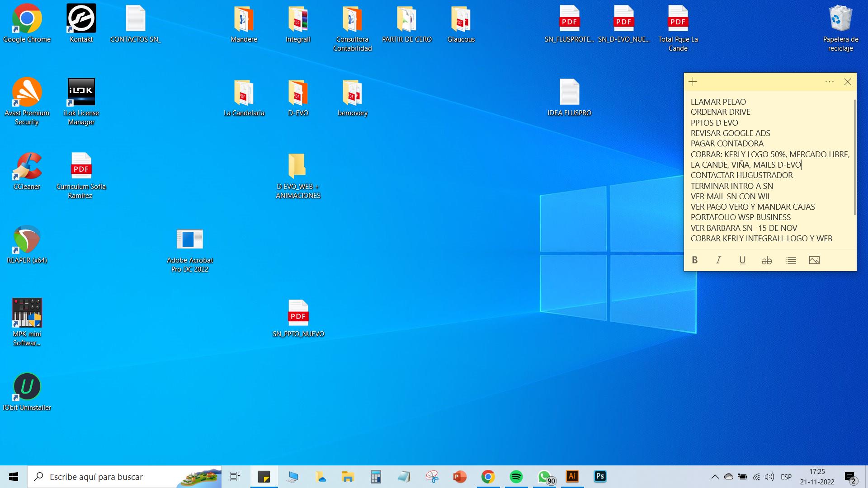Open the sticky note three-dots menu
This screenshot has height=488, width=868.
click(829, 82)
